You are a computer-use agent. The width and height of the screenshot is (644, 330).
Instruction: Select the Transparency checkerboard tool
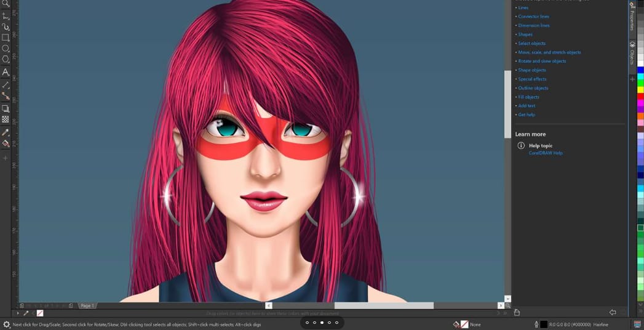pyautogui.click(x=6, y=119)
